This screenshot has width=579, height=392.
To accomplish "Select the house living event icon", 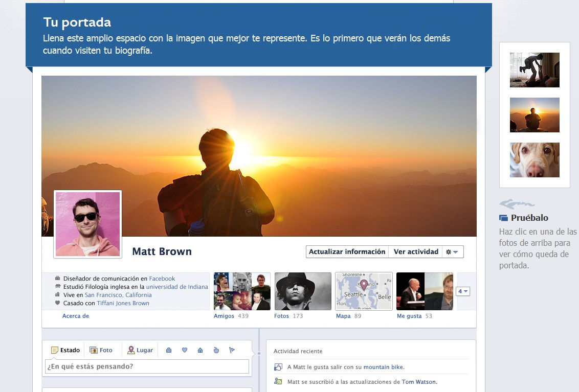I will [200, 350].
